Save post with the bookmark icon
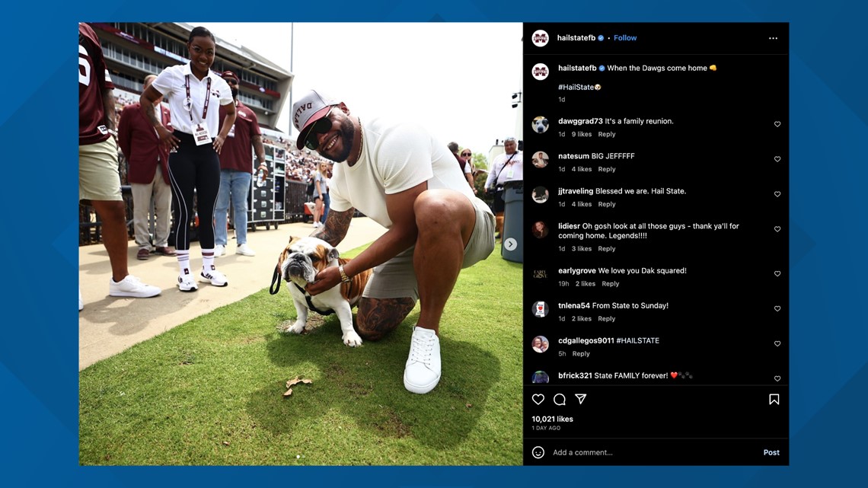The image size is (868, 488). tap(774, 399)
